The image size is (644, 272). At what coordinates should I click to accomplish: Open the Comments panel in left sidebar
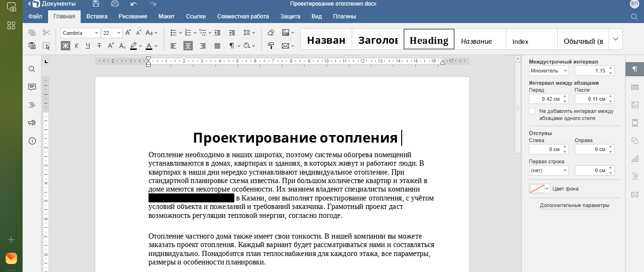(x=32, y=87)
